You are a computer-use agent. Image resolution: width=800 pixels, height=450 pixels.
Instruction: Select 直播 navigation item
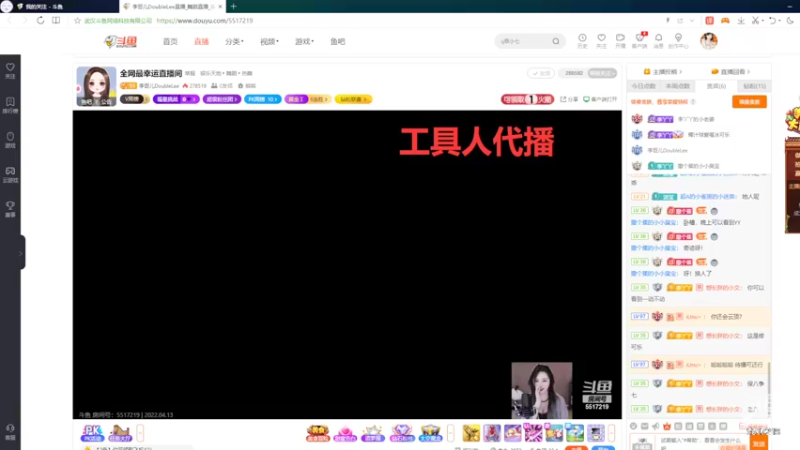(x=201, y=41)
